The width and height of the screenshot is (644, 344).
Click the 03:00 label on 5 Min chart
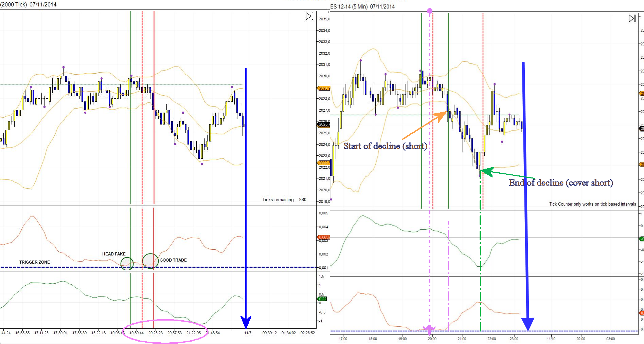point(611,339)
